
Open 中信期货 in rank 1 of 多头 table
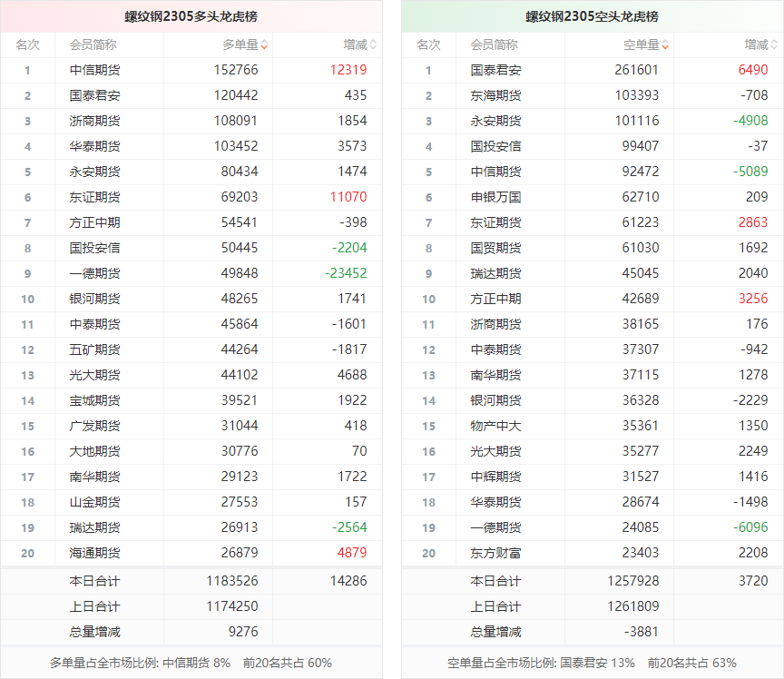click(x=94, y=70)
